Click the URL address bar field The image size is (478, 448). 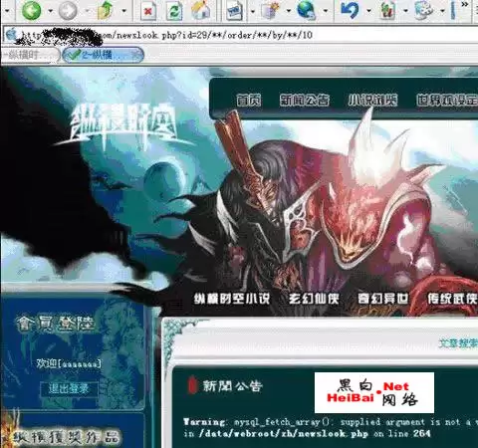tap(240, 35)
